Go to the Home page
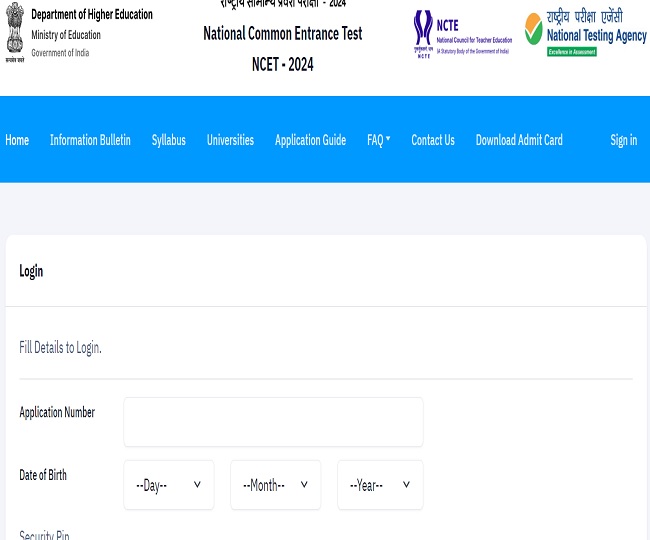 (x=17, y=140)
